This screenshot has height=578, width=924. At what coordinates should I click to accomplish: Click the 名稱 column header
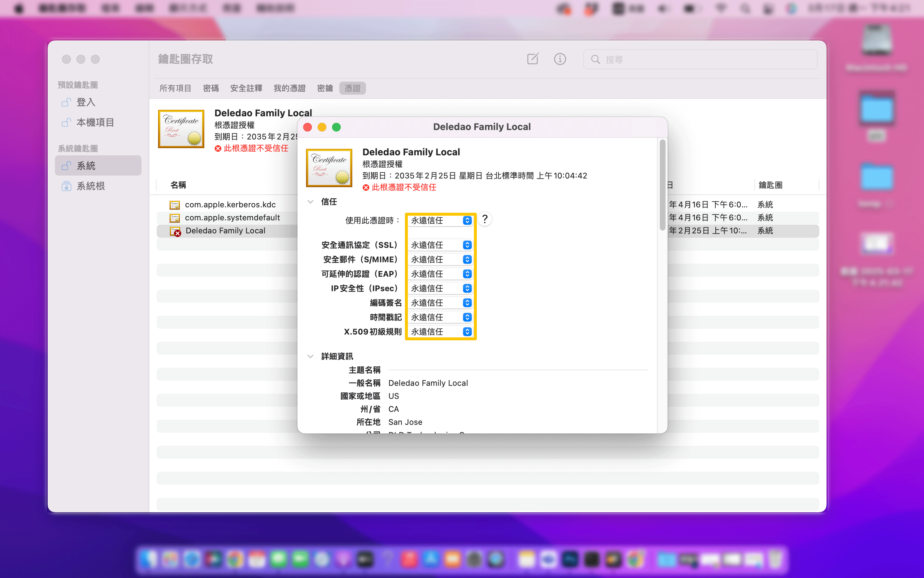pos(178,185)
